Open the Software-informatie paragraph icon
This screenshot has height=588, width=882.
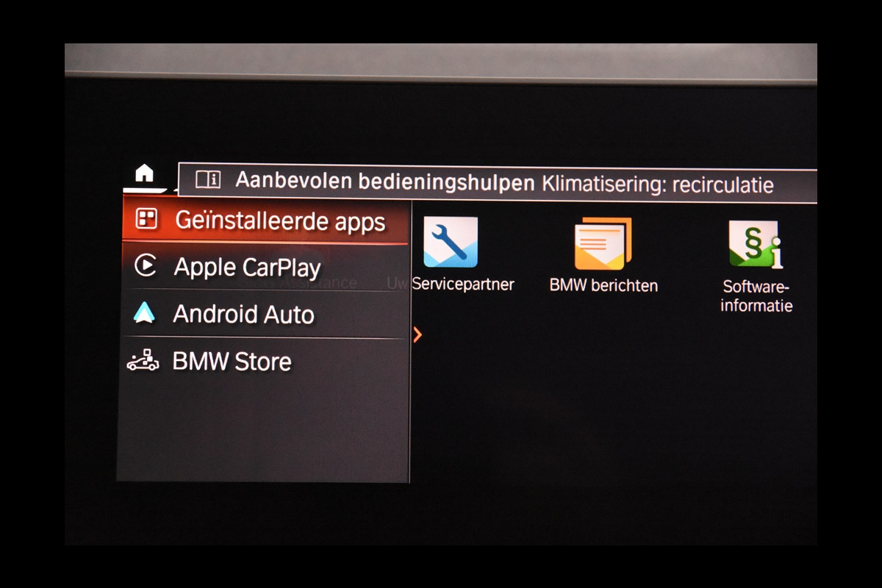756,244
